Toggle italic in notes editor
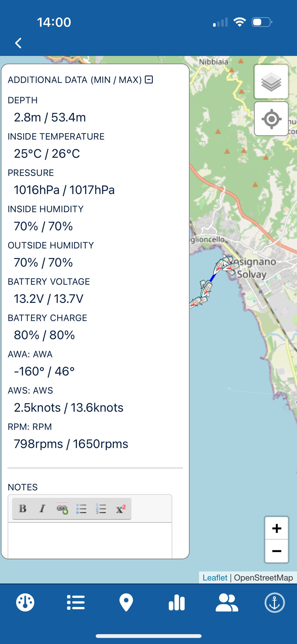The image size is (297, 644). tap(42, 509)
